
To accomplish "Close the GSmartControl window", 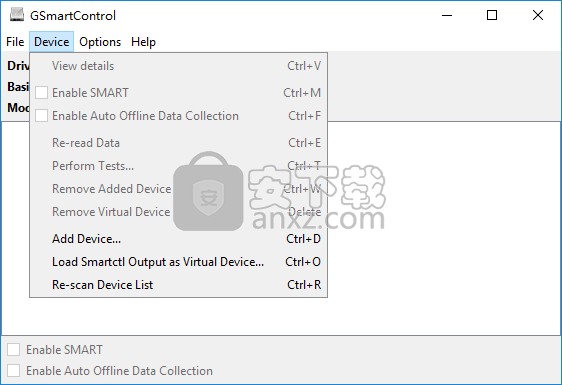I will point(538,15).
